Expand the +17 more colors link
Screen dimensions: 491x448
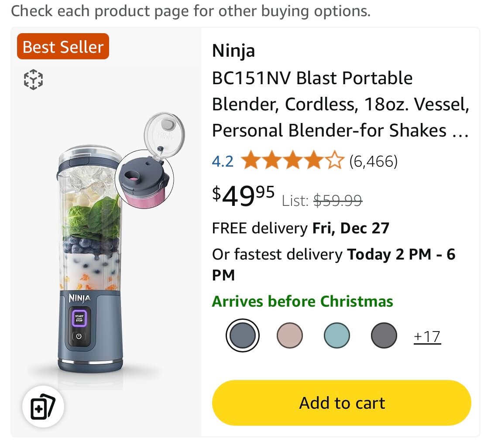click(427, 337)
